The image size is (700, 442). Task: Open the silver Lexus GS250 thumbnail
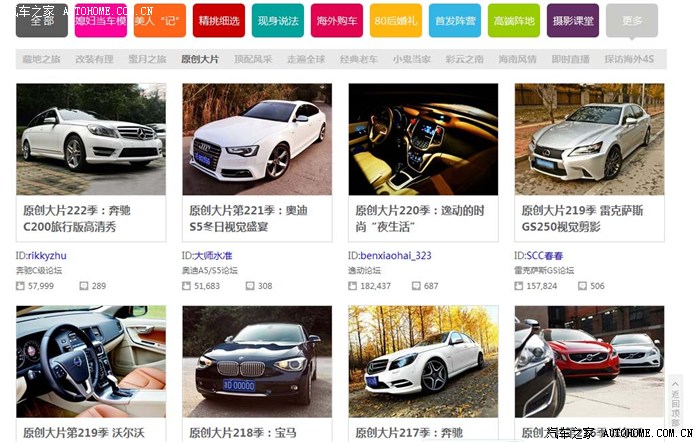[x=589, y=139]
